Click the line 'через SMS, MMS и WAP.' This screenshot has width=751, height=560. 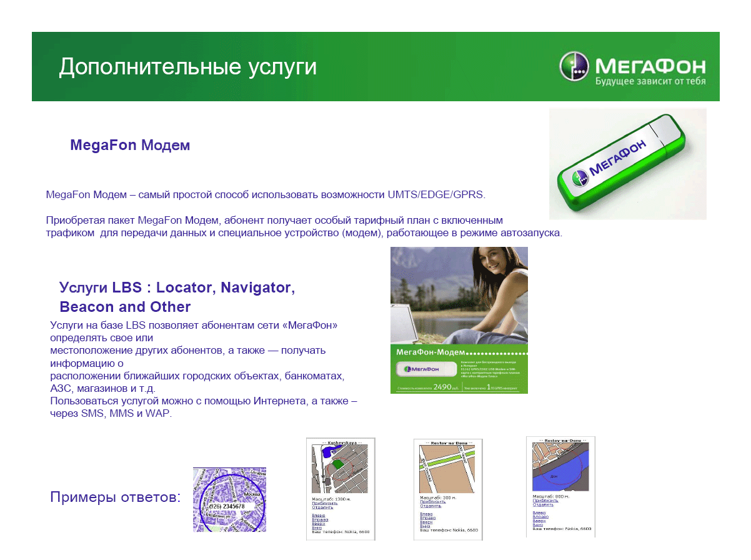(x=111, y=414)
